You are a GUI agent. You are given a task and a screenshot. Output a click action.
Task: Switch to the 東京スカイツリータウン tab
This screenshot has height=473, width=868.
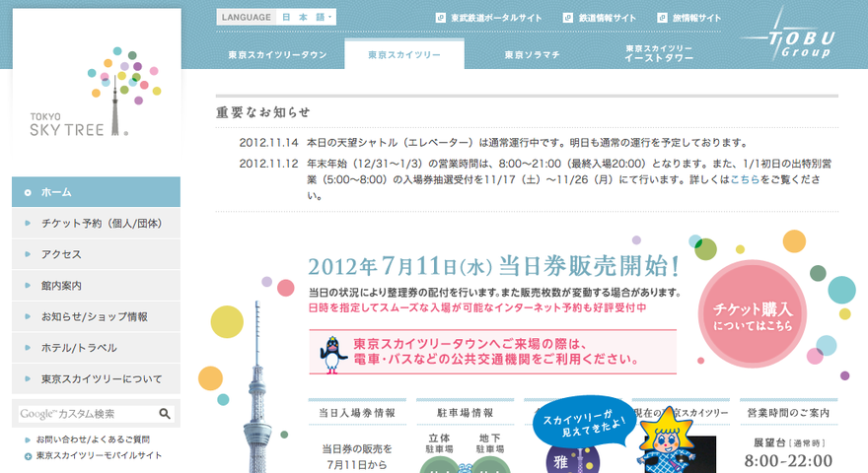click(278, 55)
